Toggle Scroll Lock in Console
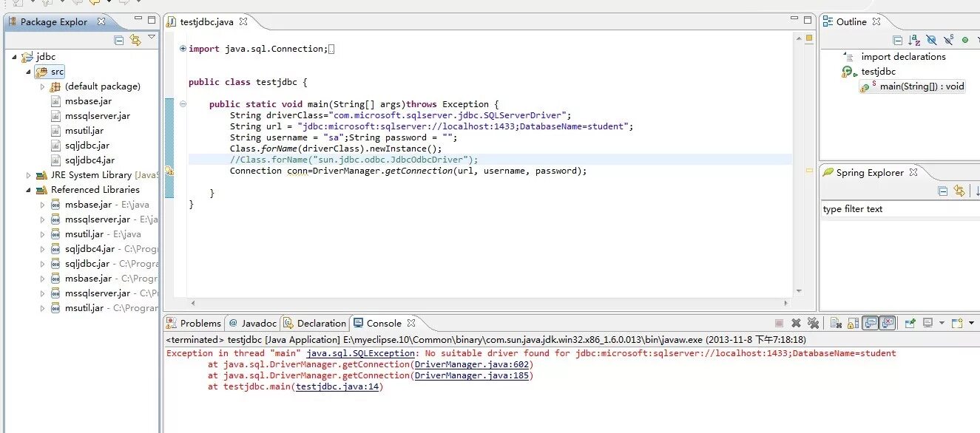This screenshot has width=980, height=433. 853,323
